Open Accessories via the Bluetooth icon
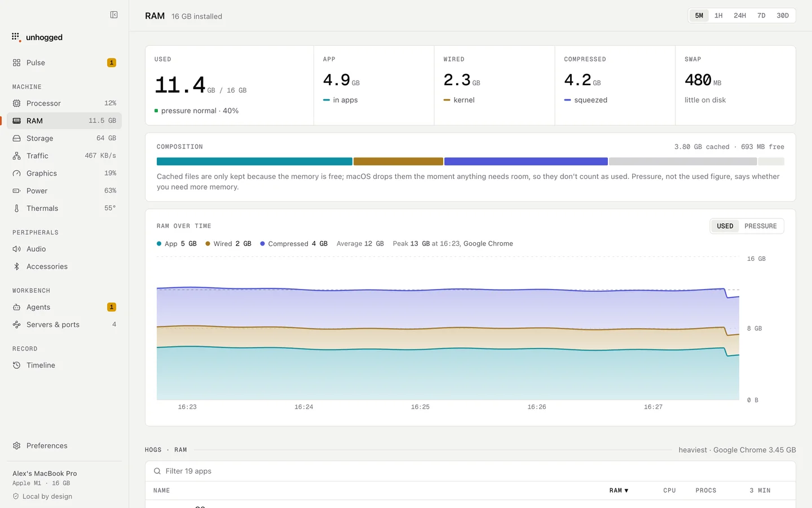This screenshot has width=812, height=508. coord(16,266)
